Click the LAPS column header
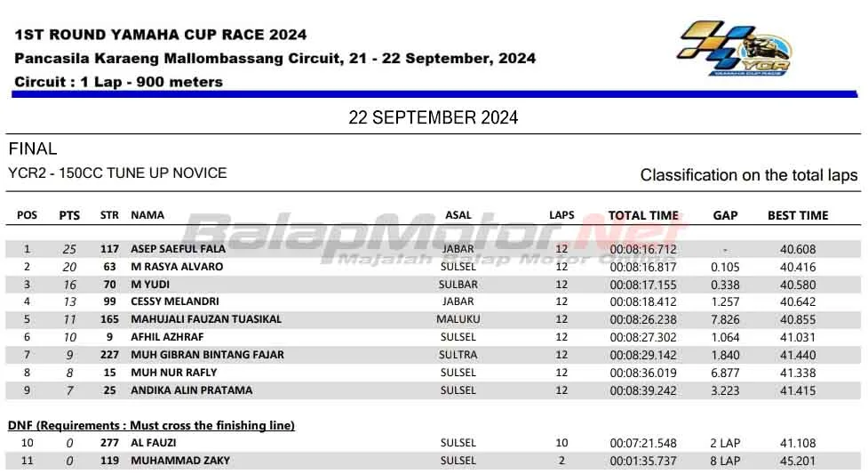This screenshot has height=474, width=868. click(561, 215)
